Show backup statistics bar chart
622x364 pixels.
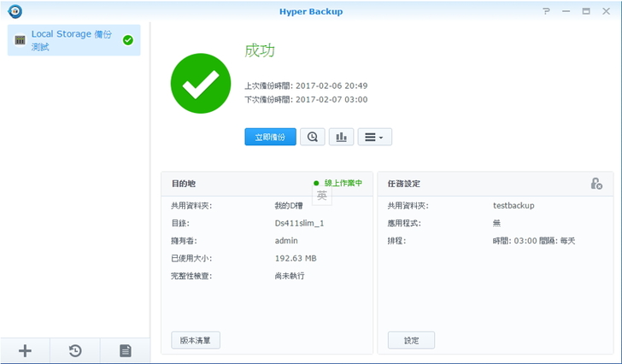click(x=341, y=137)
